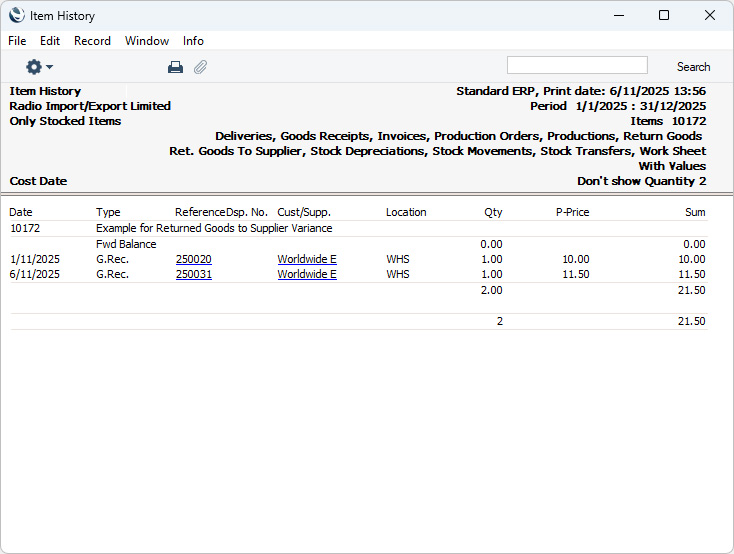Click the P-Price value 11.50
Screen dimensions: 734x554
coord(575,274)
